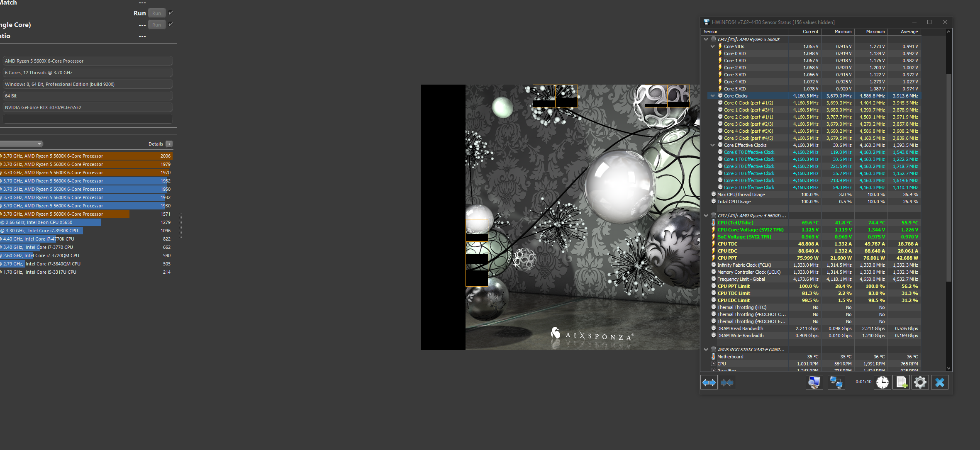Viewport: 980px width, 450px height.
Task: Click the expand sensor columns arrows icon
Action: pyautogui.click(x=709, y=382)
